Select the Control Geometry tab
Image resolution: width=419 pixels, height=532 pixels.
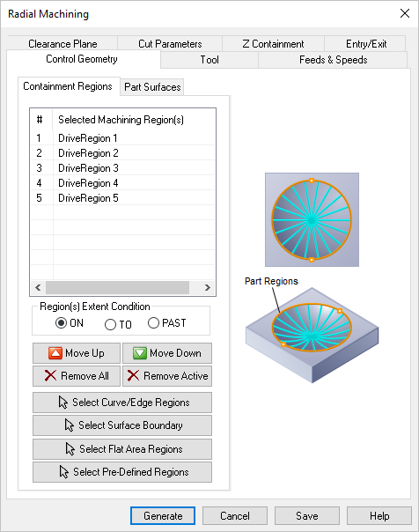click(82, 59)
